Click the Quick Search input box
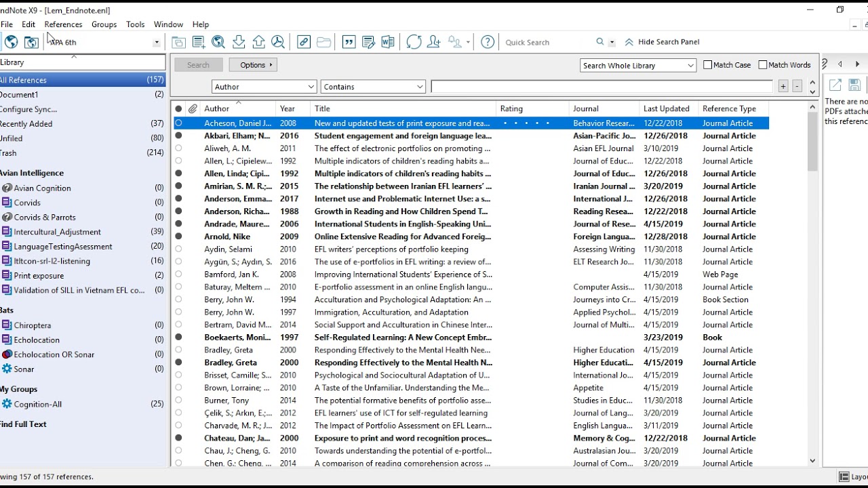The height and width of the screenshot is (488, 868). pos(548,42)
